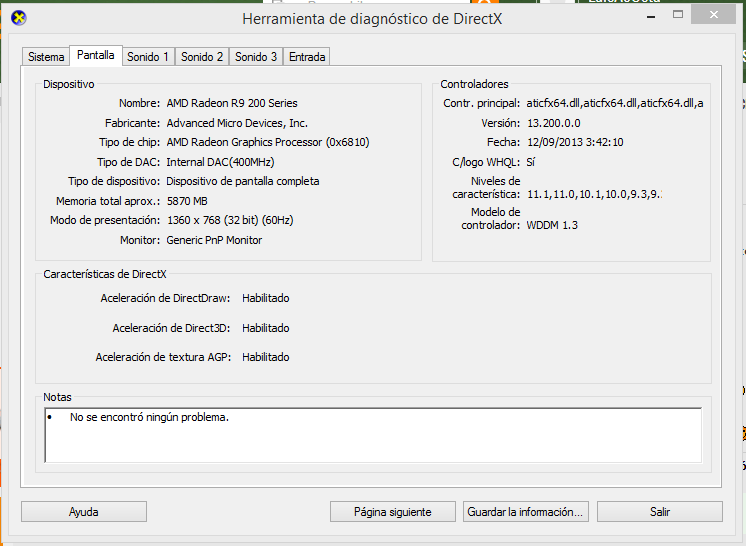The height and width of the screenshot is (546, 746).
Task: Click 'No se encontró ningún problema.' note
Action: 149,417
